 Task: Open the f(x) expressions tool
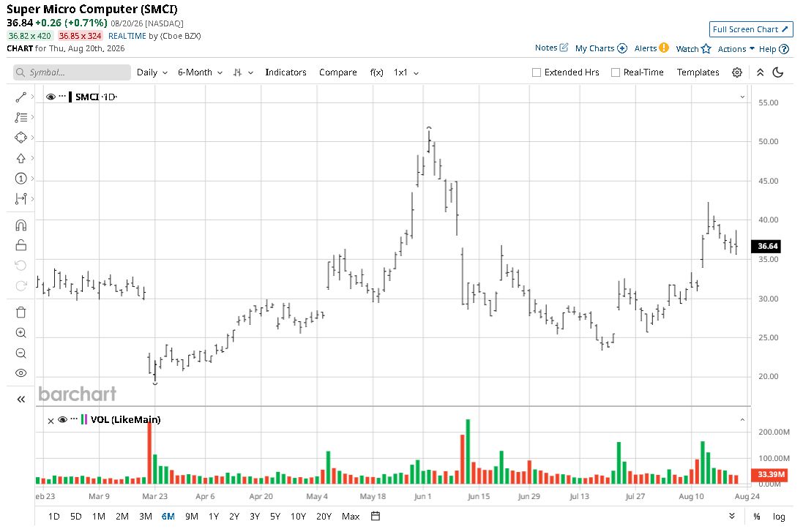tap(376, 72)
